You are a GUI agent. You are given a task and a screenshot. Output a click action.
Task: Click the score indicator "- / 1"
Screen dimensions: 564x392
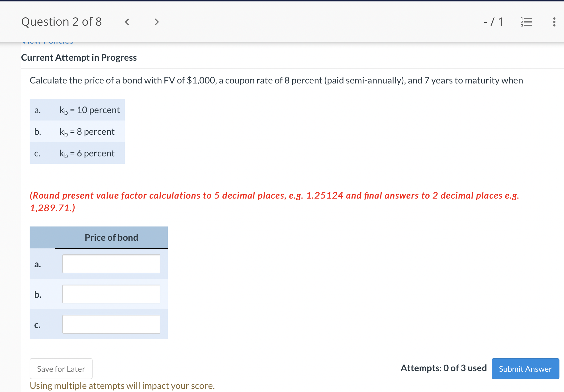[493, 22]
